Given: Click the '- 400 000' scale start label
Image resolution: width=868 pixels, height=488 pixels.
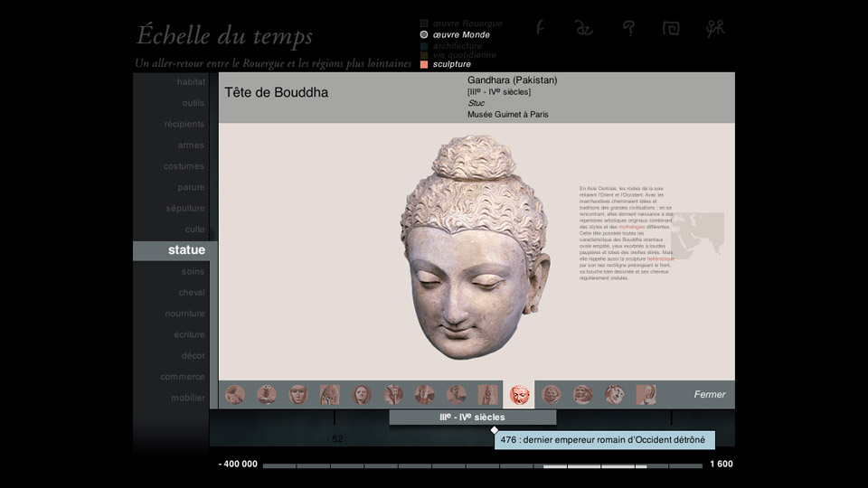Looking at the screenshot, I should click(238, 465).
